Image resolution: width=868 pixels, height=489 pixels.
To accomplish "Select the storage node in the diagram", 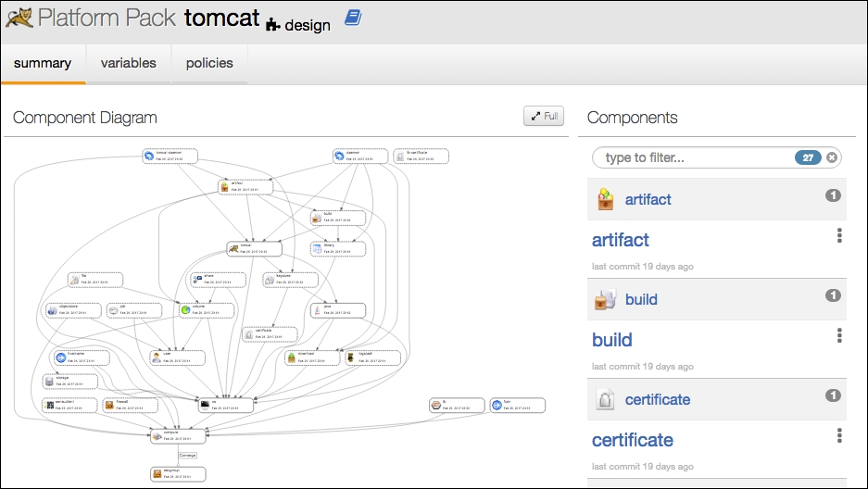I will point(69,382).
